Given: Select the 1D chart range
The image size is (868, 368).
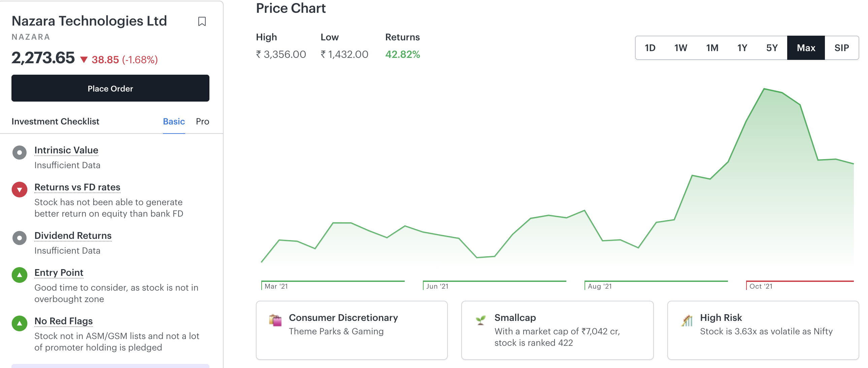Looking at the screenshot, I should pyautogui.click(x=650, y=48).
